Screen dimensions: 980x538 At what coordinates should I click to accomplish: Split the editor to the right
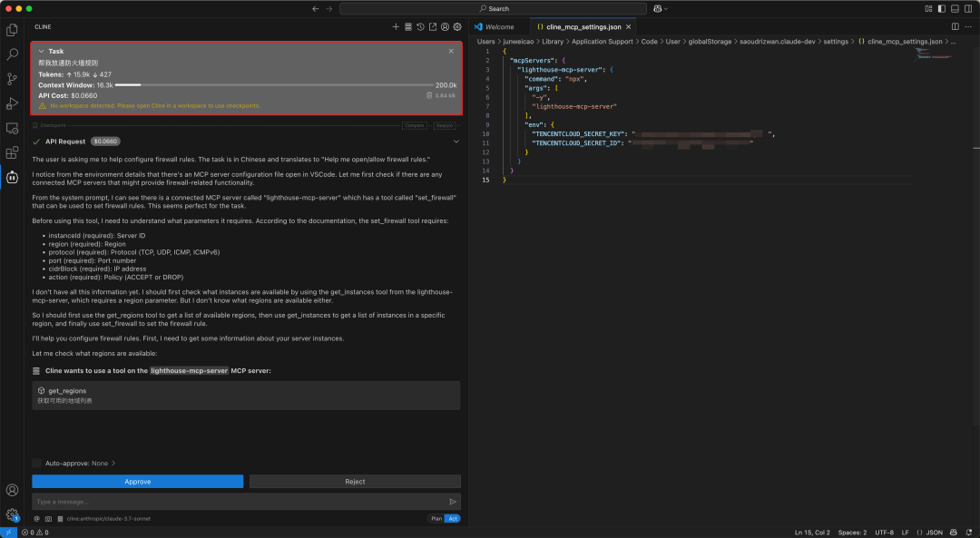[955, 27]
